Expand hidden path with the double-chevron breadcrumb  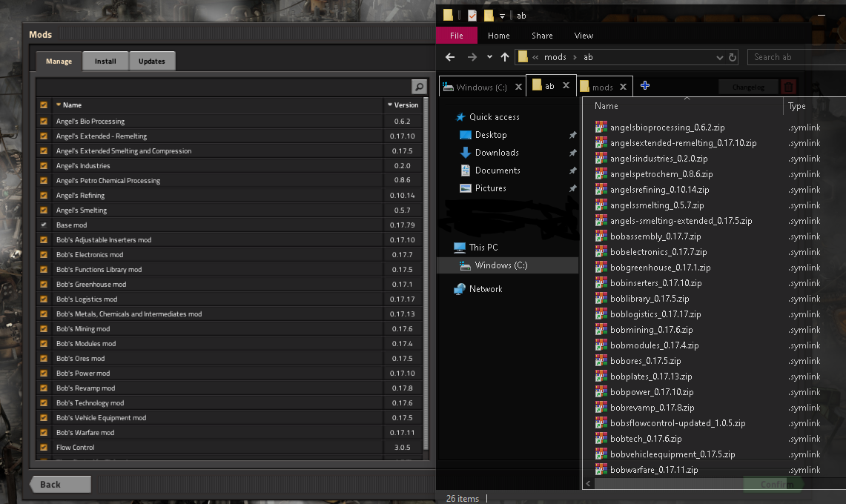[x=535, y=57]
